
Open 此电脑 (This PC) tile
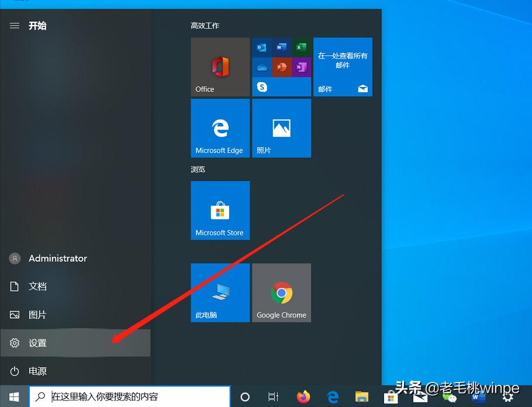[x=220, y=293]
